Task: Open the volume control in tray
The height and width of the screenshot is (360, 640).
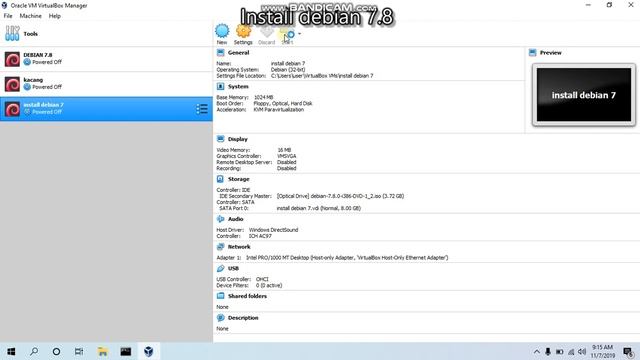Action: [x=582, y=352]
